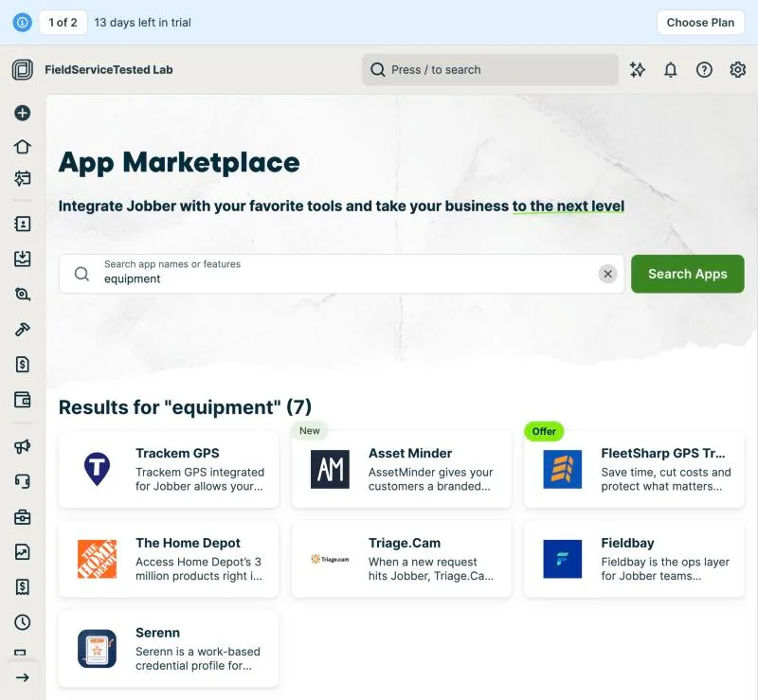Open the Timesheets clock icon in sidebar
The width and height of the screenshot is (758, 700).
(22, 621)
